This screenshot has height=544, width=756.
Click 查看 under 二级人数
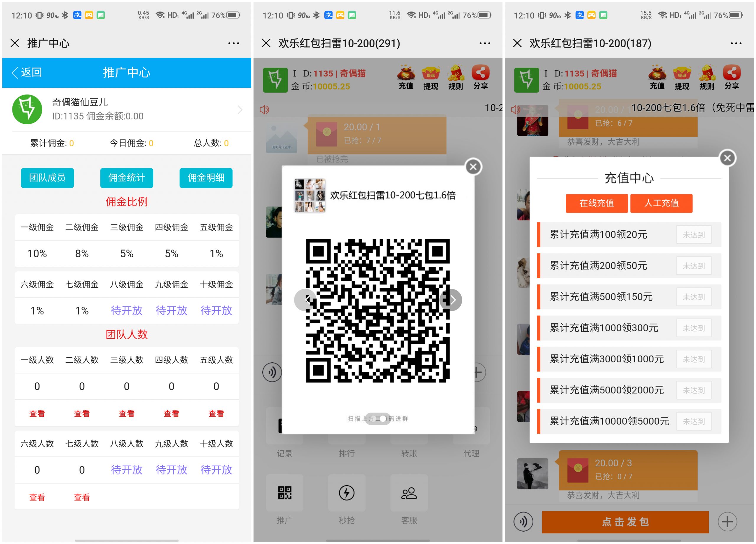pyautogui.click(x=82, y=414)
